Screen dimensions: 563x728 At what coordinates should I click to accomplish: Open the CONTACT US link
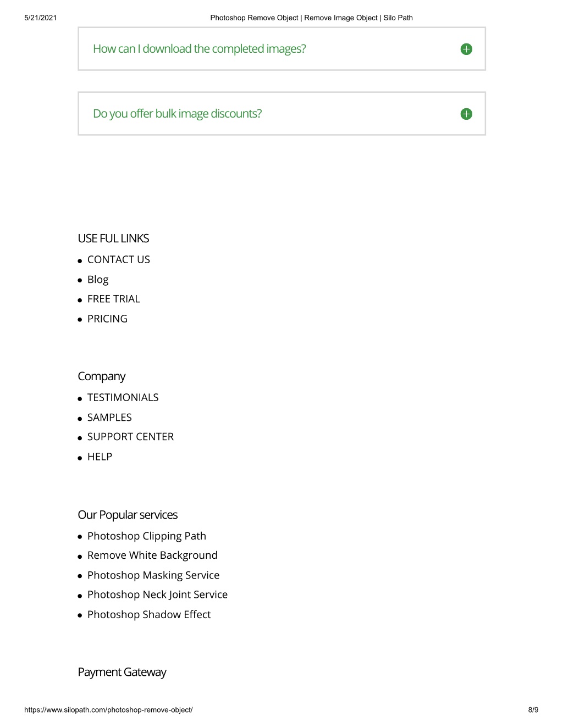tap(119, 259)
